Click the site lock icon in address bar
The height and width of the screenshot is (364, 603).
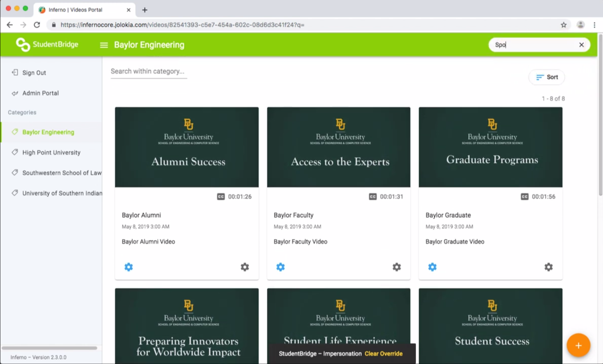54,25
